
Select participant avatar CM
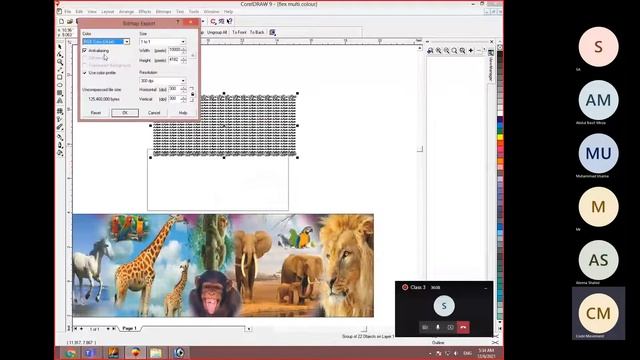[598, 313]
